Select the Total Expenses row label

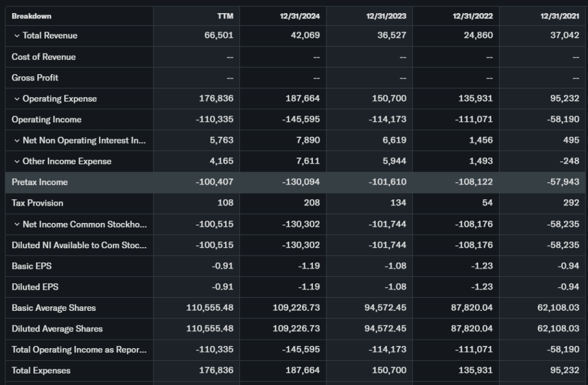point(41,371)
